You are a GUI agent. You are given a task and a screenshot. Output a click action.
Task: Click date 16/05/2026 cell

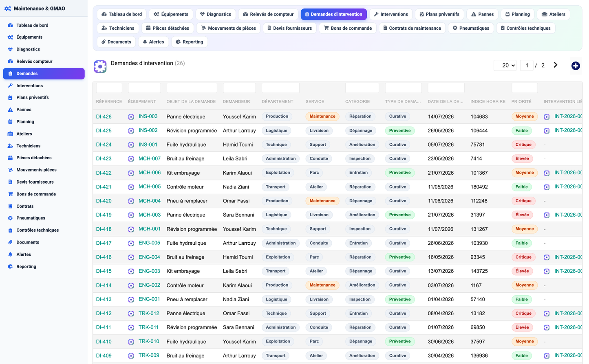pyautogui.click(x=441, y=257)
